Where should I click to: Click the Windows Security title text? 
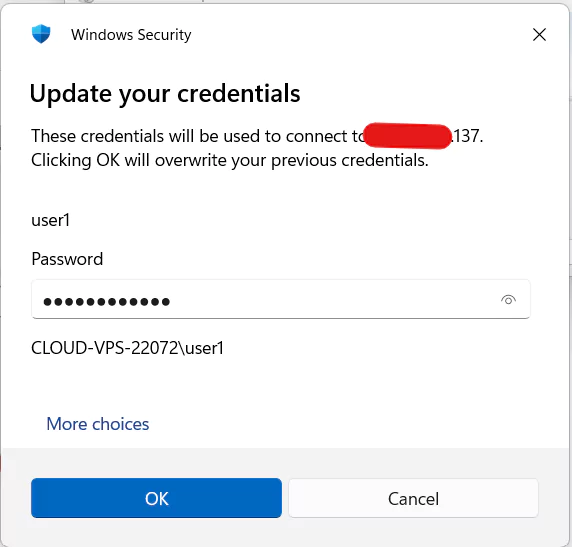131,35
